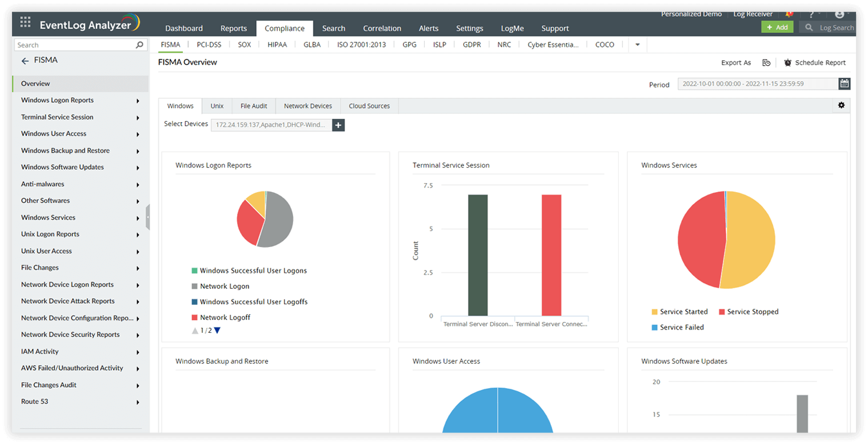Expand Terminal Service Session sidebar item
The width and height of the screenshot is (868, 445).
(x=138, y=118)
